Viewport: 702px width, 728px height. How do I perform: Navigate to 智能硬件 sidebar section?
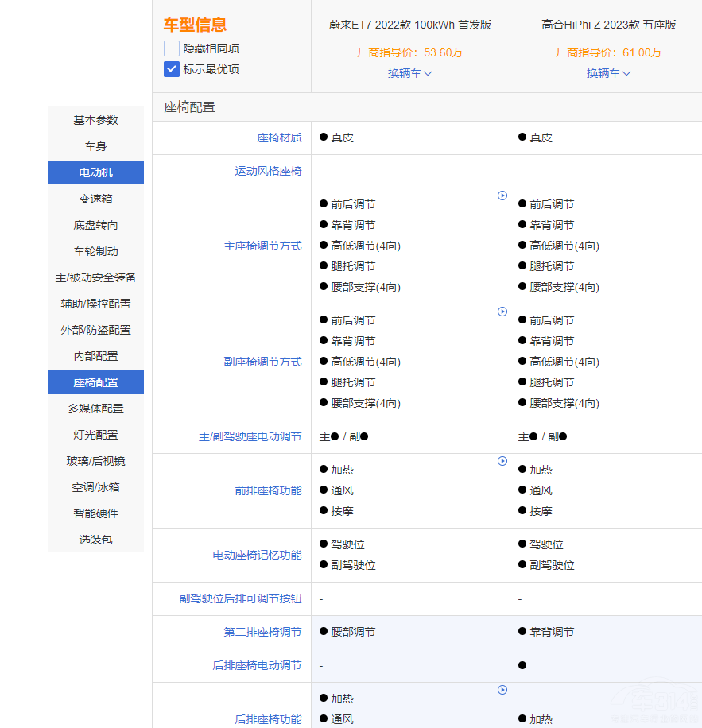[96, 513]
